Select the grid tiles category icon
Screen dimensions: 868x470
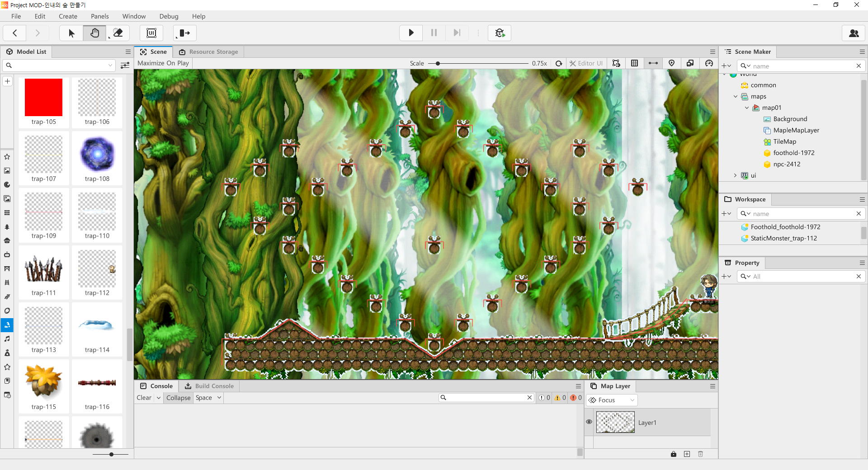click(7, 213)
